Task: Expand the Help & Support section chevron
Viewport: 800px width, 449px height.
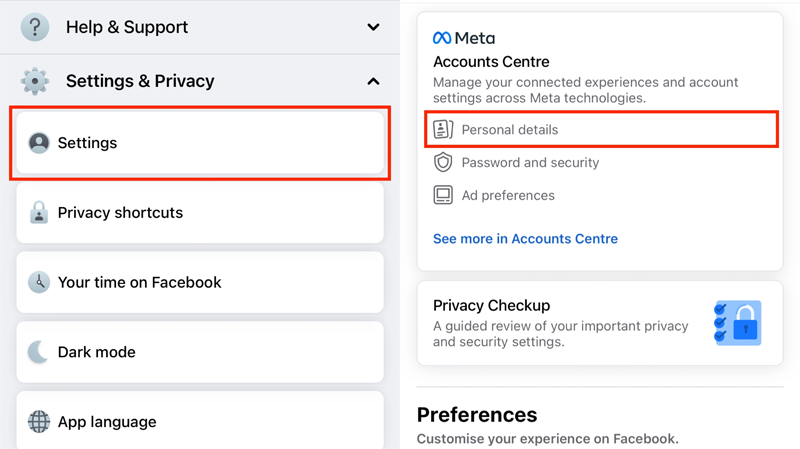Action: click(x=373, y=27)
